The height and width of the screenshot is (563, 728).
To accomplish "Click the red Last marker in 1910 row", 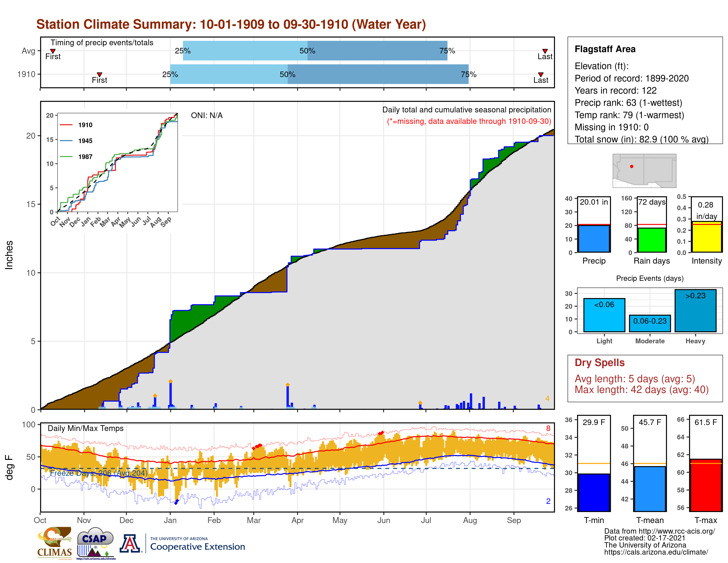I will (541, 74).
